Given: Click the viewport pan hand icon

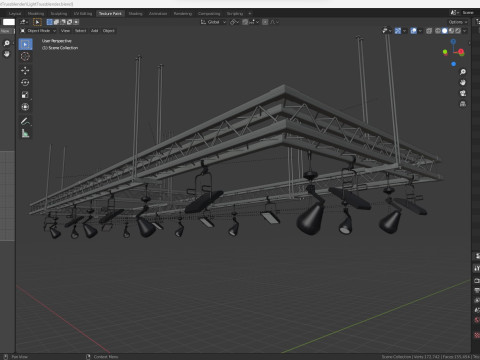Looking at the screenshot, I should tap(463, 83).
